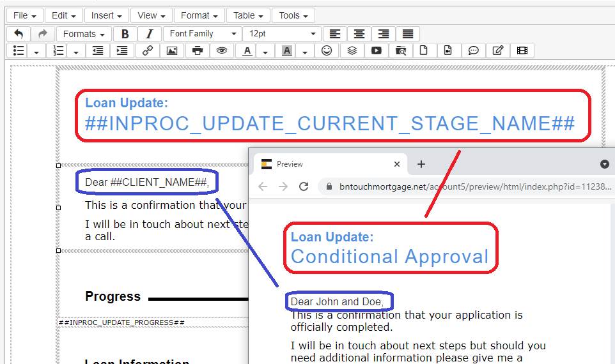Image resolution: width=615 pixels, height=364 pixels.
Task: Open the Font Family dropdown
Action: point(203,34)
